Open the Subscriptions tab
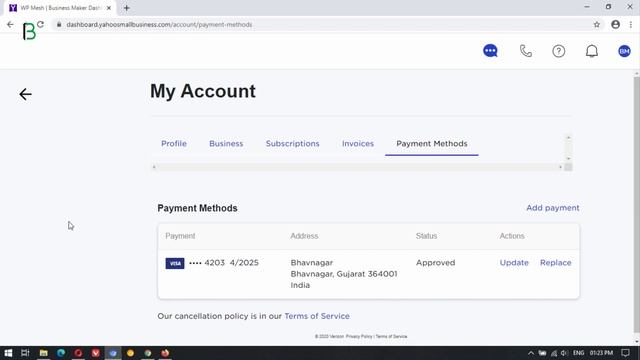The height and width of the screenshot is (360, 640). click(x=293, y=144)
